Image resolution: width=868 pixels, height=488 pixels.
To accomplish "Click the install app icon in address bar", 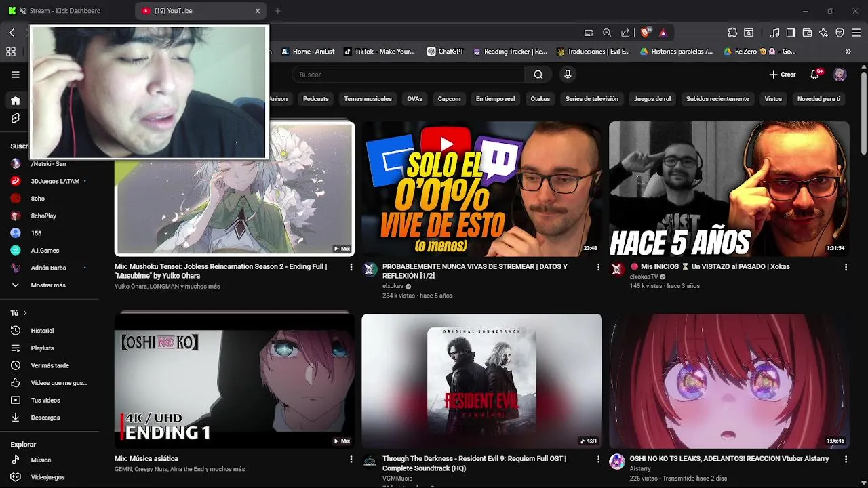I will (x=589, y=33).
